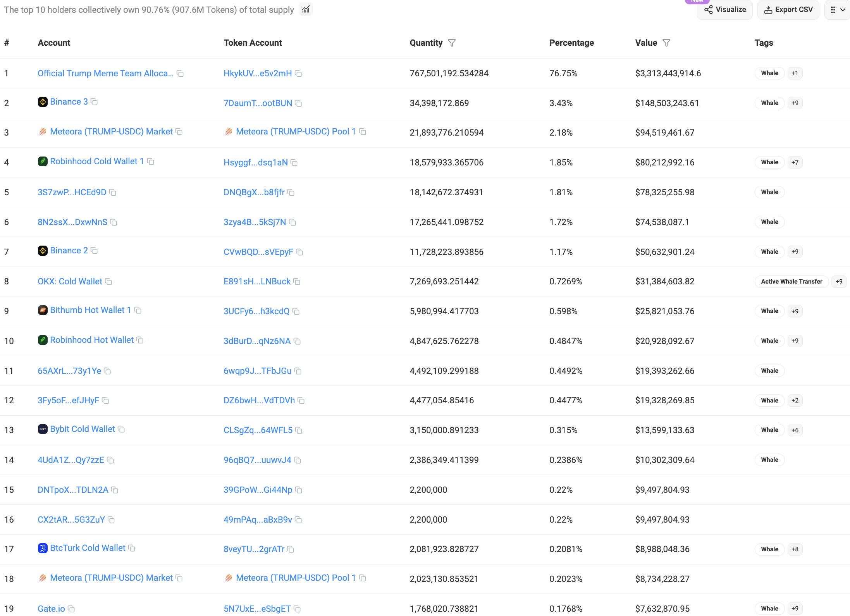850x616 pixels.
Task: Open token account 96qBQ7...uuwvJ4
Action: 257,460
